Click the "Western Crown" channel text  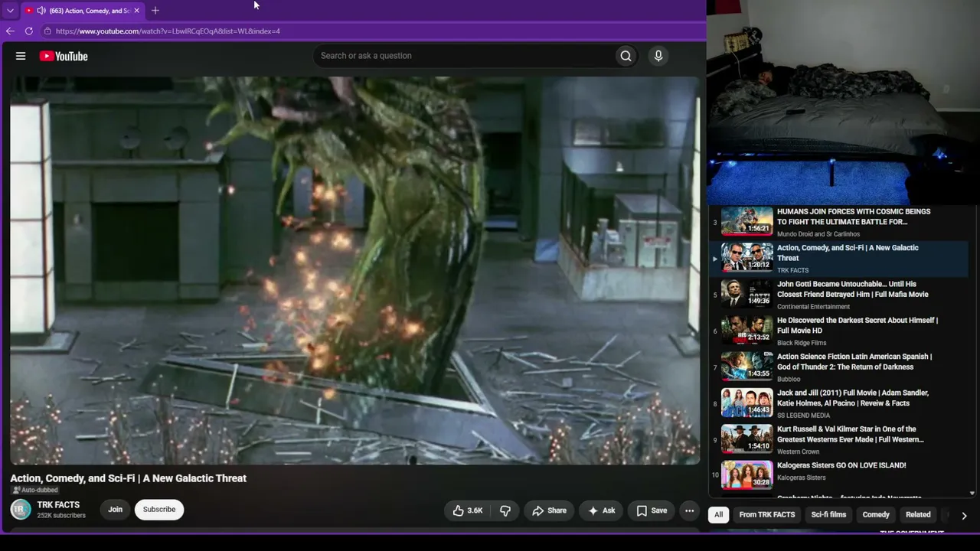click(799, 452)
